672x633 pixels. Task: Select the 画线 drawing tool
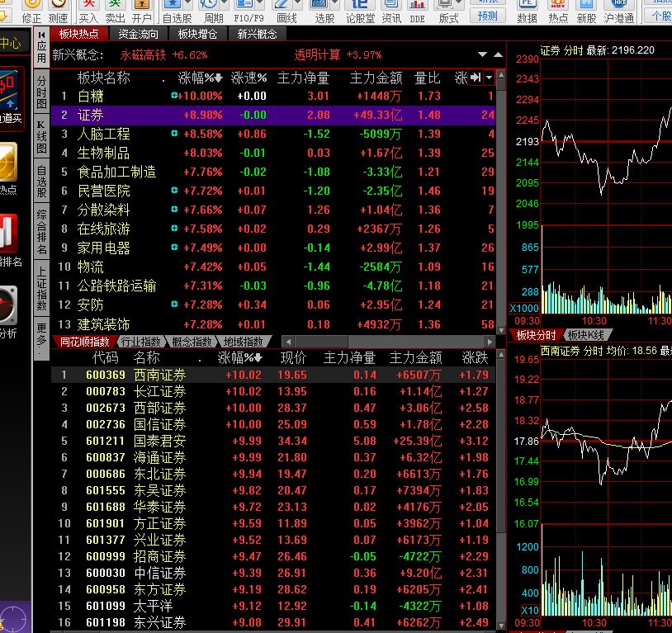[x=283, y=12]
